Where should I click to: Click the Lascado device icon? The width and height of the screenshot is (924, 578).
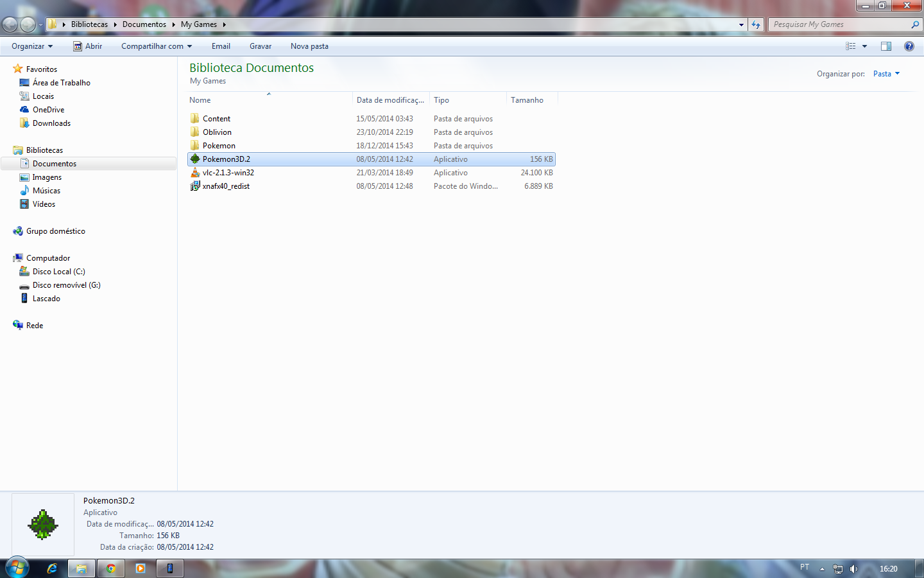(24, 298)
